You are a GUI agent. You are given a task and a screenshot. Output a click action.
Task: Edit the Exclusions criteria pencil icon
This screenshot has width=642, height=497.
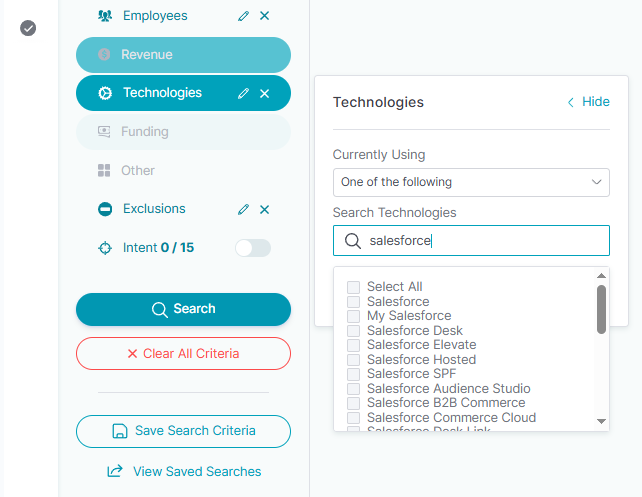pos(243,209)
